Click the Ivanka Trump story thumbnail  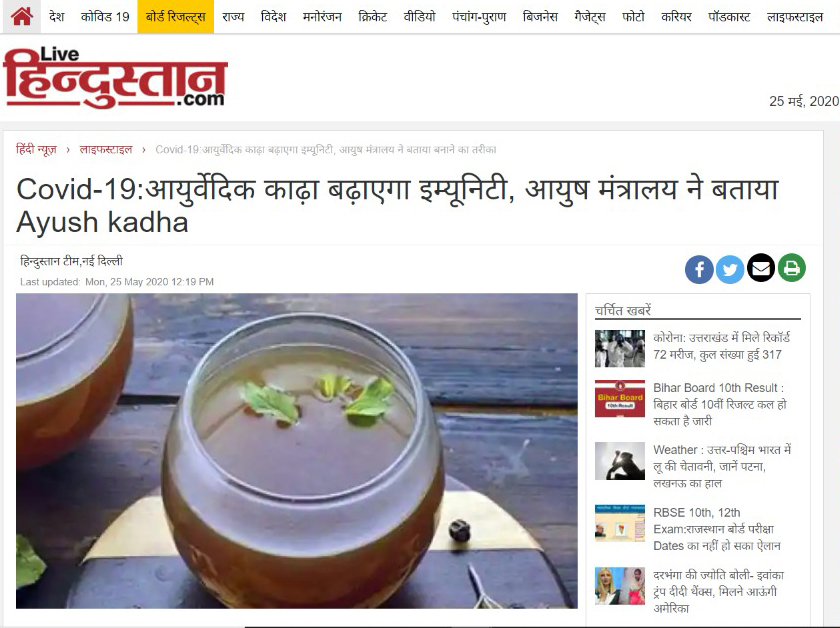(620, 586)
